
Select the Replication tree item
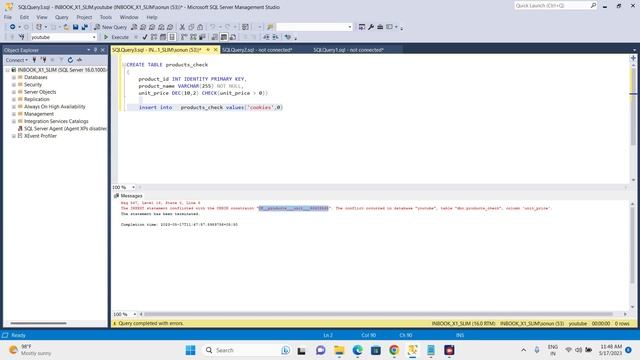click(x=37, y=99)
